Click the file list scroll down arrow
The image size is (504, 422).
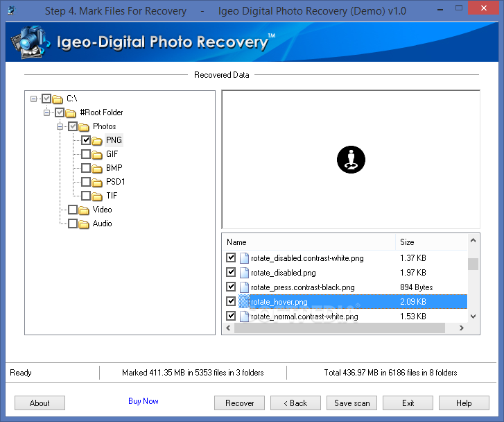click(x=473, y=316)
